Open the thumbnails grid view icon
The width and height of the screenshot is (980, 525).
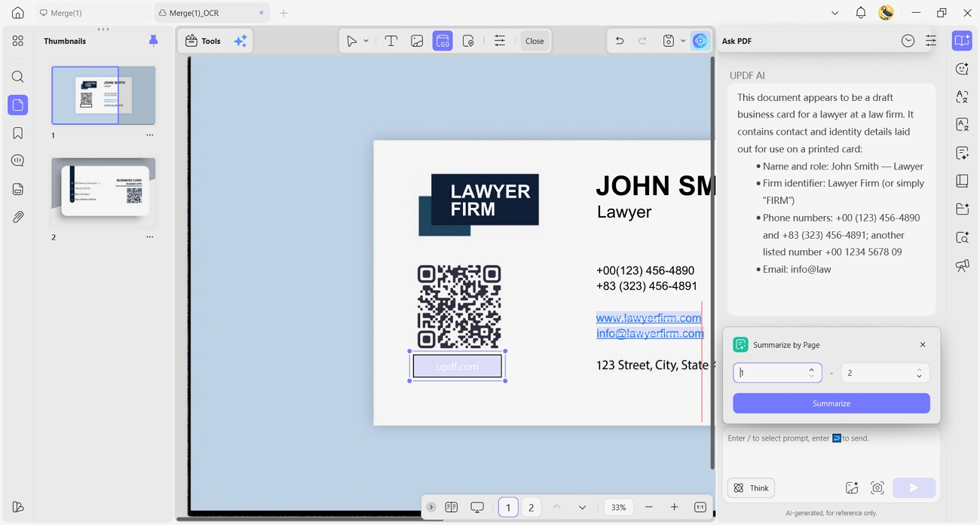click(17, 41)
